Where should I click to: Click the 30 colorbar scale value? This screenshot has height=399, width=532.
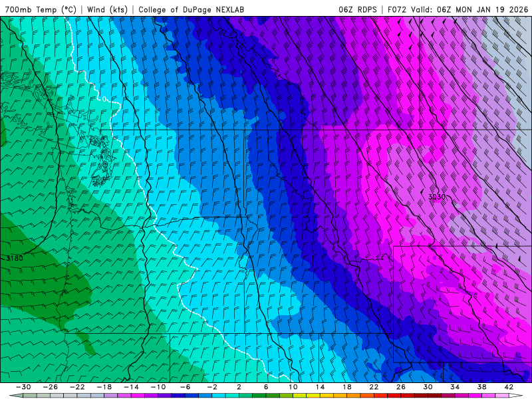(x=428, y=387)
